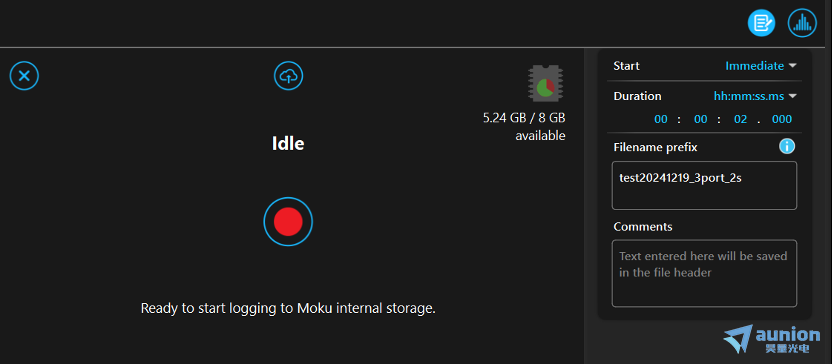Open the Duration format hh:mm:ss.ms dropdown
Viewport: 832px width, 364px height.
click(755, 96)
